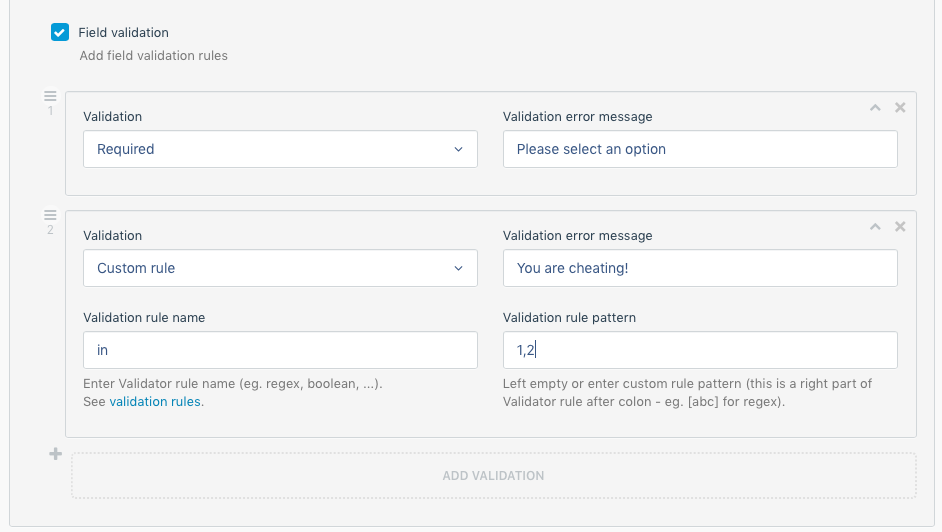Click the 'Please select an option' message field
The width and height of the screenshot is (942, 532).
(700, 149)
